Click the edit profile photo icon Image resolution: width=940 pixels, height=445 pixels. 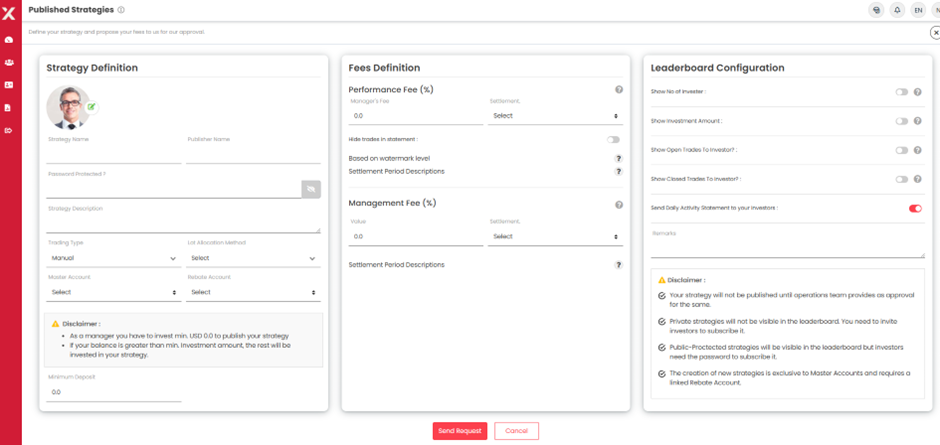[x=92, y=107]
